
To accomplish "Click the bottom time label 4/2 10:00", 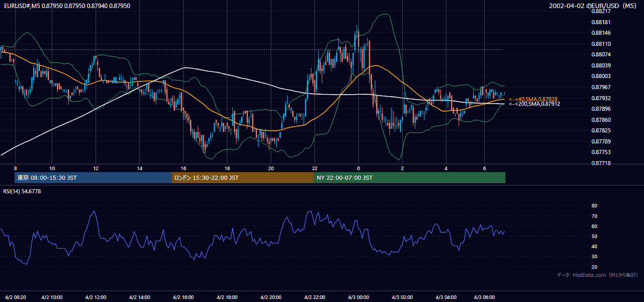I will 52,297.
